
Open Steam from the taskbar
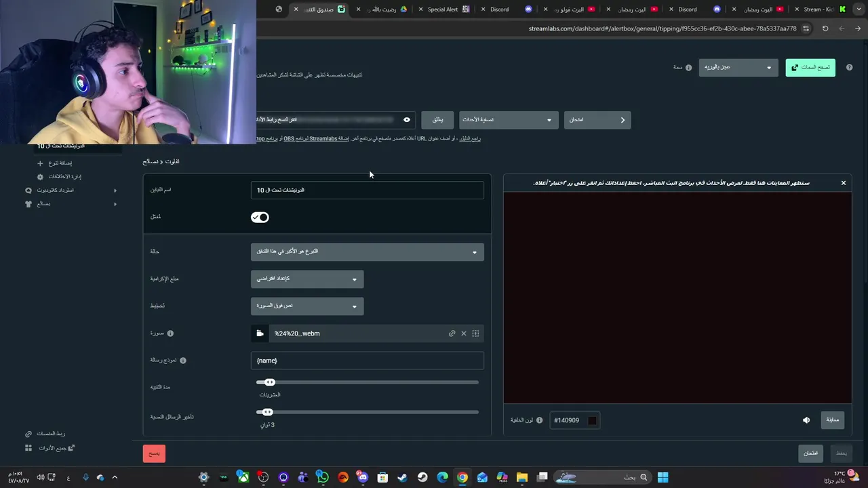[403, 477]
